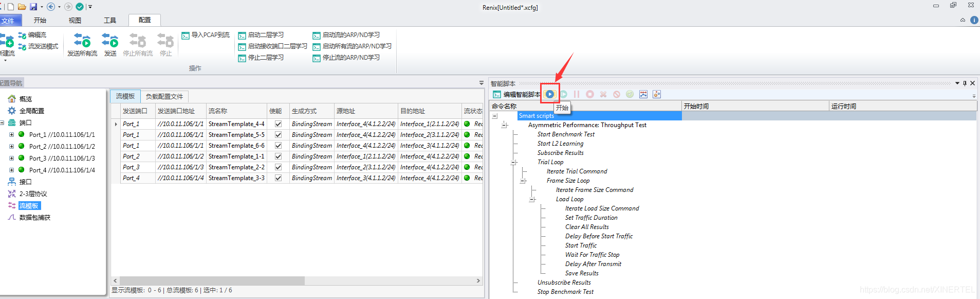The image size is (980, 299).
Task: Switch to the 负载配置文件 tab
Action: click(x=164, y=96)
